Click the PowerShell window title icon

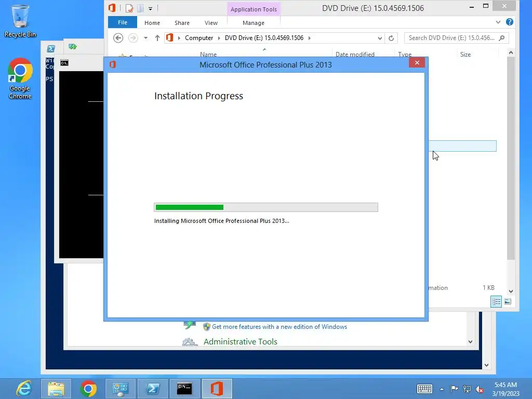point(51,48)
